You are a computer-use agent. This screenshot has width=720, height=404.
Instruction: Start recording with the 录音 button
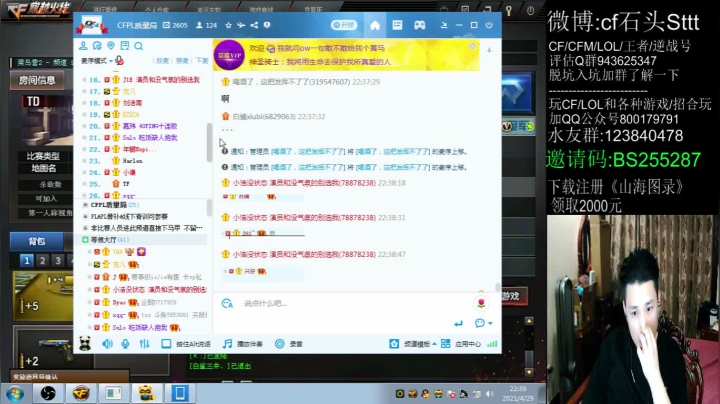pos(288,344)
